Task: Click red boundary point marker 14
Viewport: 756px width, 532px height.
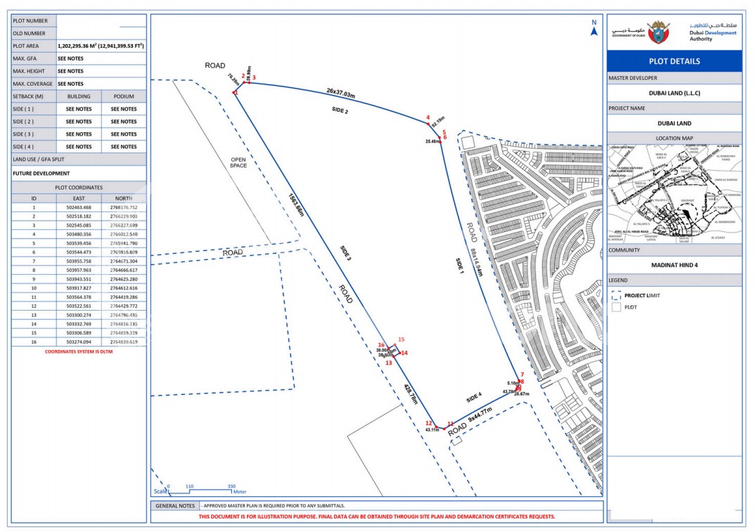Action: click(399, 353)
